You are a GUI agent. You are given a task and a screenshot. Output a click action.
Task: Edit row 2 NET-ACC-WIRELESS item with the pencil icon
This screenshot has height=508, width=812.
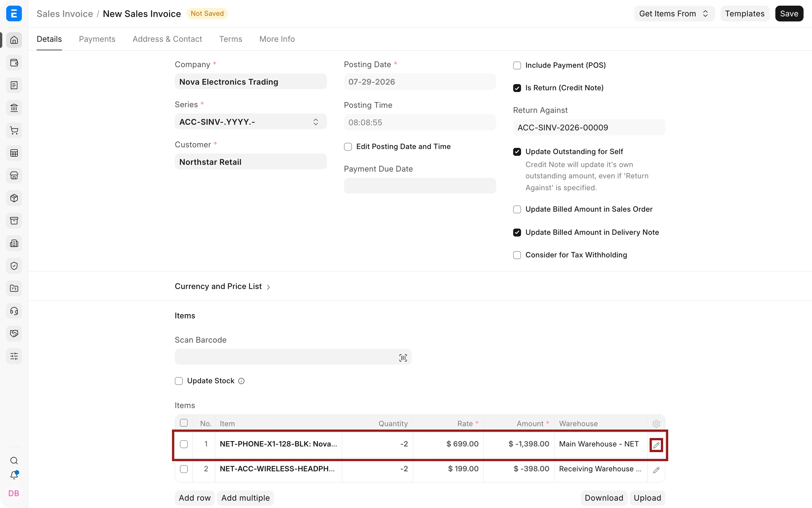[656, 470]
